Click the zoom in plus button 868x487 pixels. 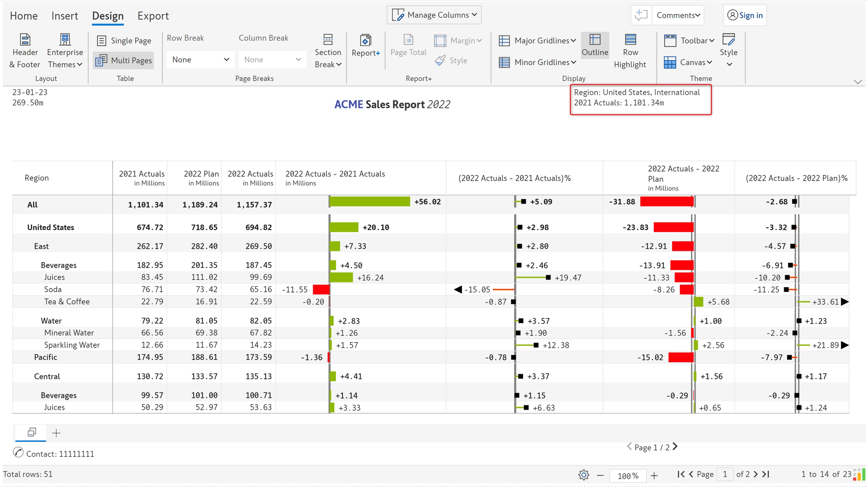click(x=654, y=476)
